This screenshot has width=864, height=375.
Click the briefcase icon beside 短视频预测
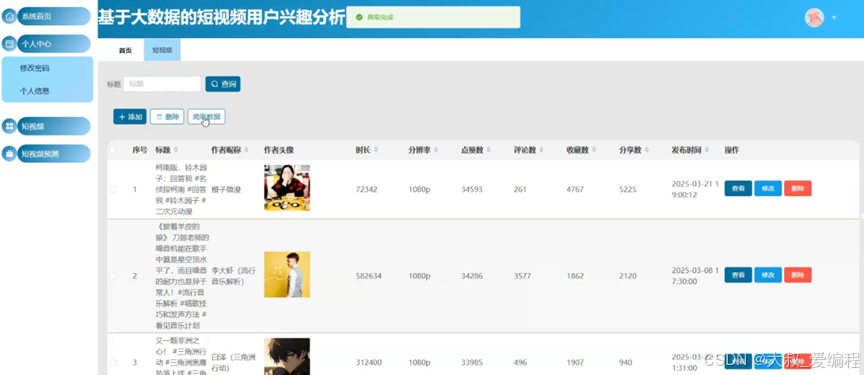pyautogui.click(x=9, y=154)
